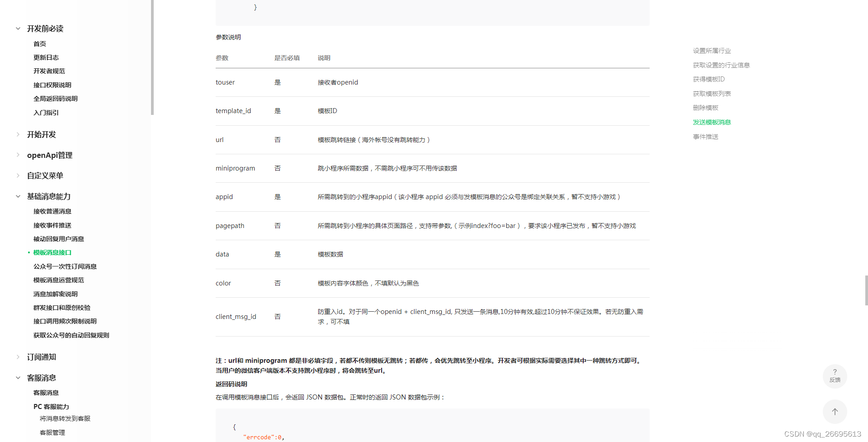This screenshot has width=868, height=442.
Task: Expand the 开始开发 section
Action: (18, 134)
